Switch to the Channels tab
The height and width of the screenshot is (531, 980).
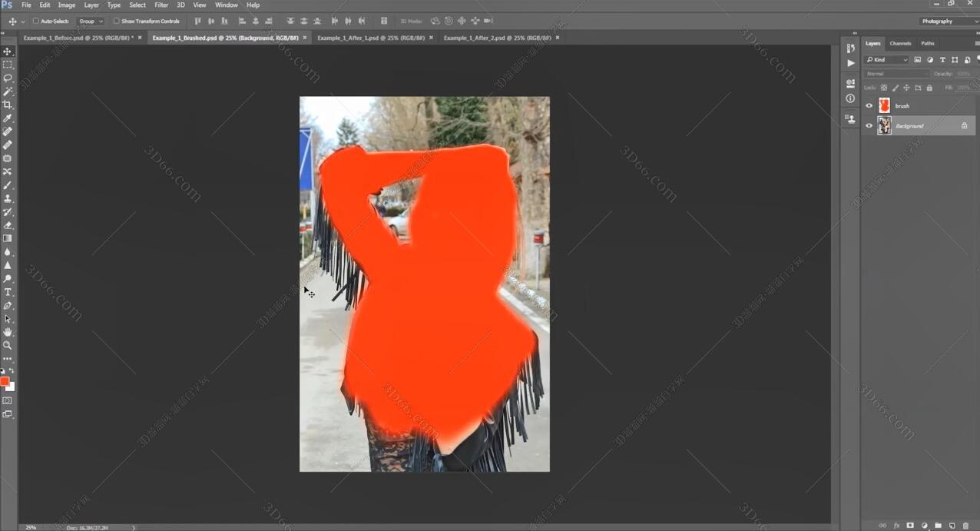[900, 44]
